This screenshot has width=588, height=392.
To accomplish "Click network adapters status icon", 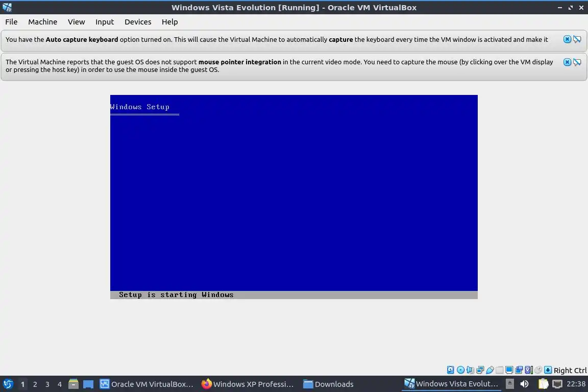I will (480, 370).
